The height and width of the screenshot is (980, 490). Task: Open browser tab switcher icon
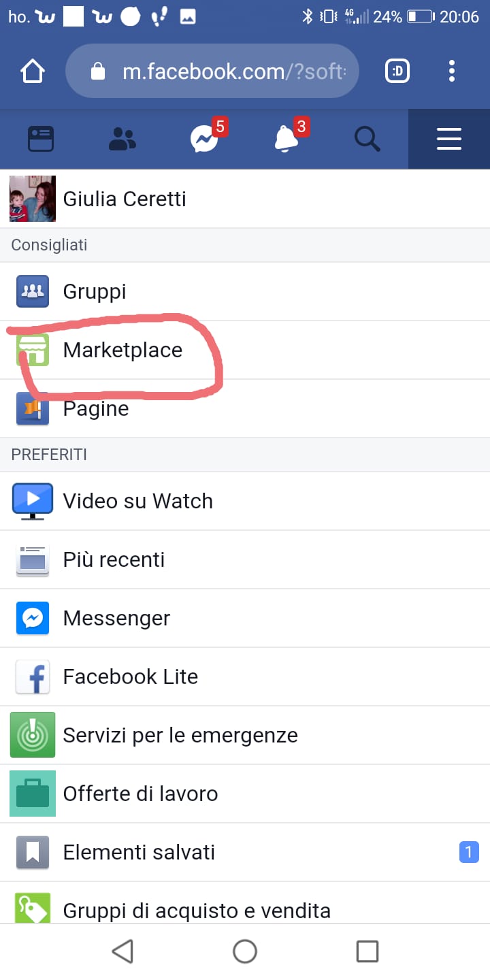coord(397,71)
